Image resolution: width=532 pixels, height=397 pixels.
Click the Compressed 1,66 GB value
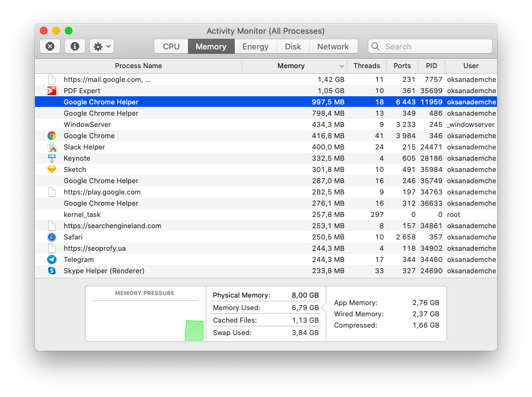click(426, 325)
